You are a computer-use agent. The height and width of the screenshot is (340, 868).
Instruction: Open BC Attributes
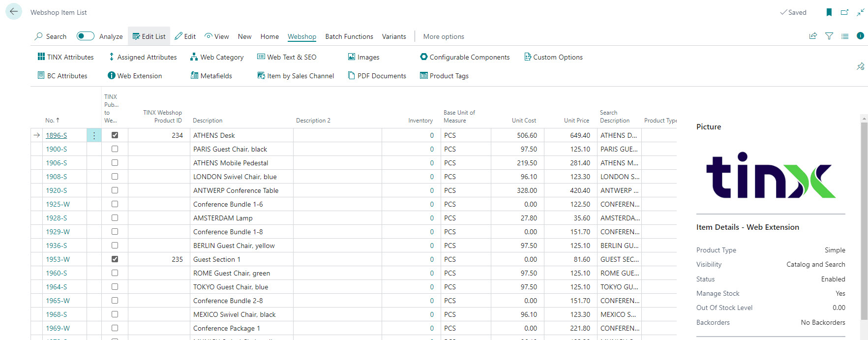62,76
